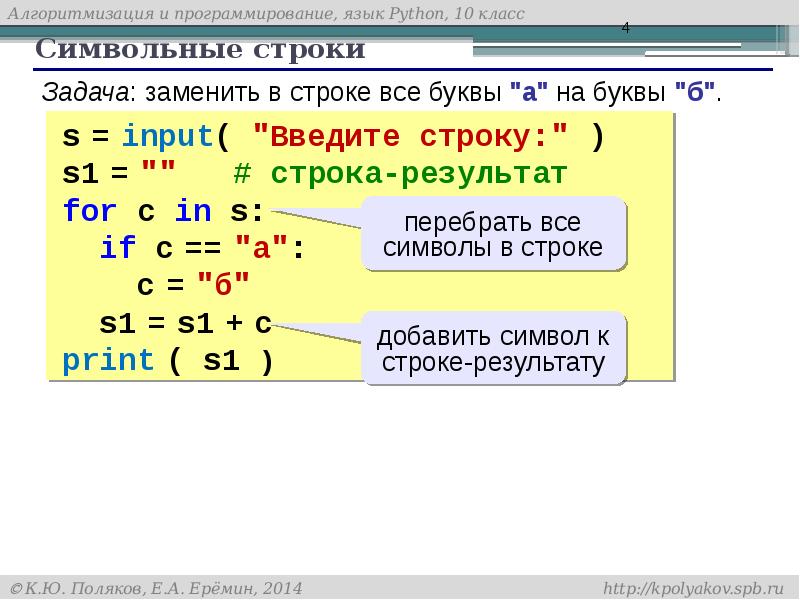Click the bold "б" letter in task sentence
Screen dimensions: 800x600
[693, 93]
